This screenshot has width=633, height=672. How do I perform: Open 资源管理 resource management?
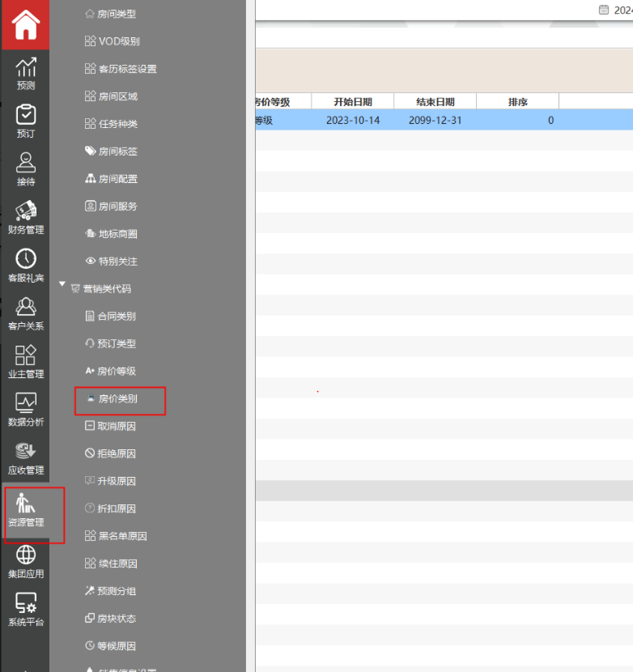pos(25,510)
